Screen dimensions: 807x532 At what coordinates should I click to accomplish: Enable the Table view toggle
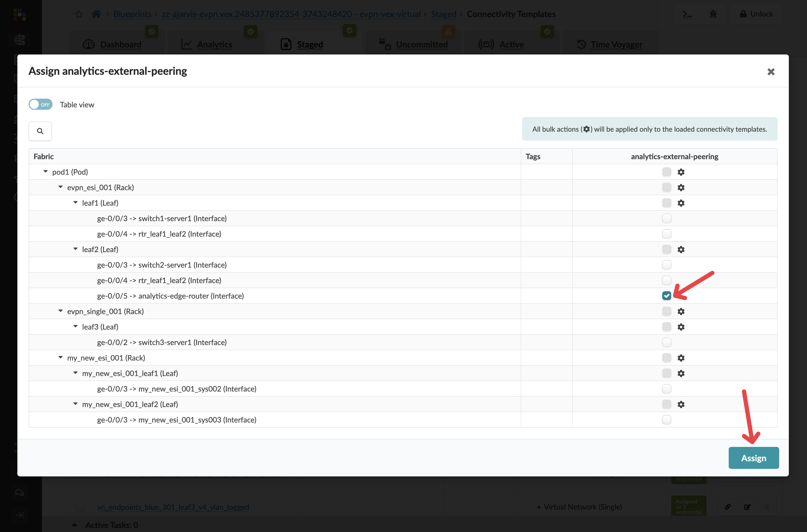[40, 104]
